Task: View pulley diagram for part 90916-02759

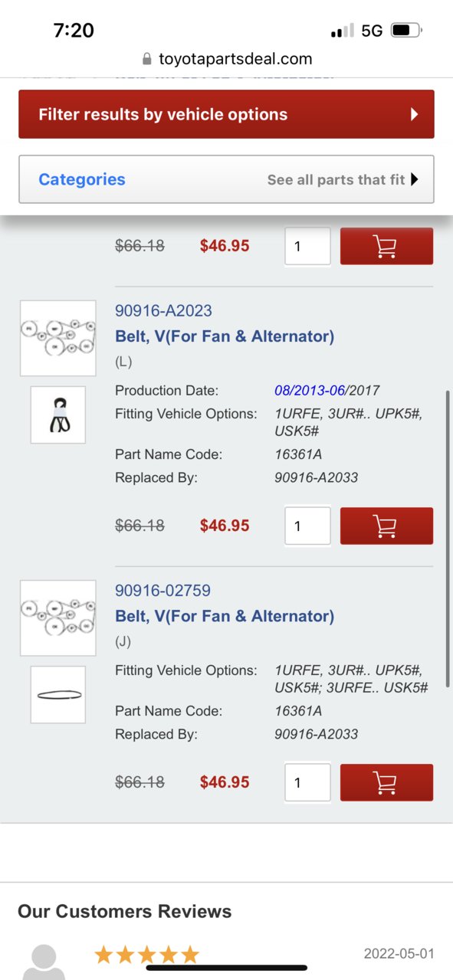Action: [x=58, y=618]
